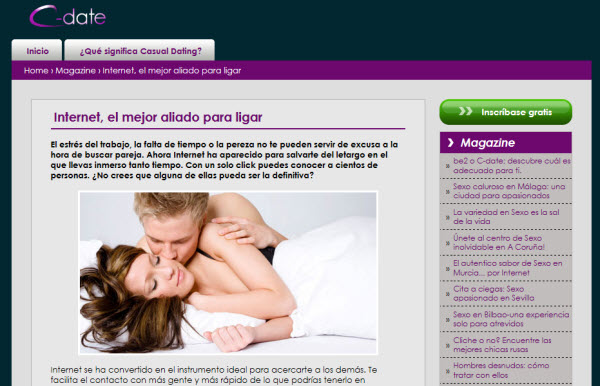The width and height of the screenshot is (600, 386).
Task: Open article 'El autentico sabor de Sexo en Murcia'
Action: tap(507, 268)
